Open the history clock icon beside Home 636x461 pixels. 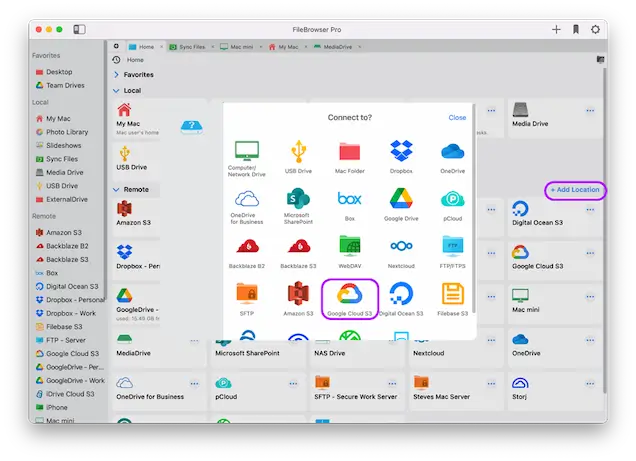point(116,60)
